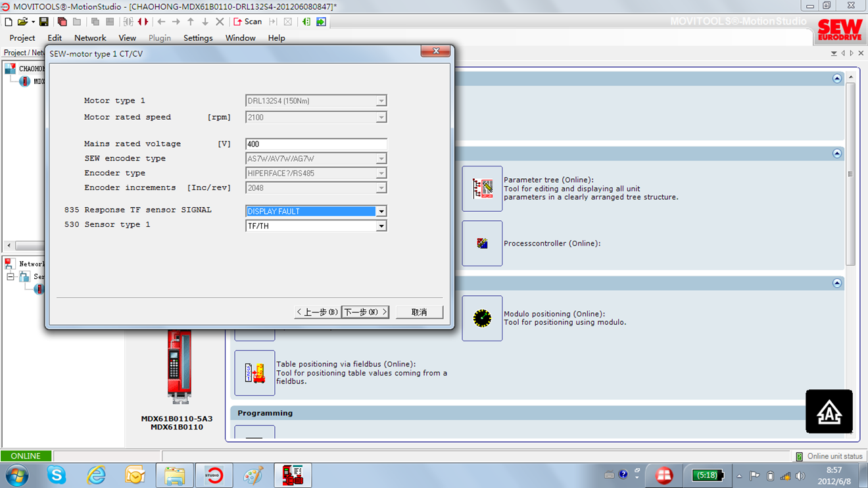The image size is (868, 488).
Task: Open the Sensor type 1 dropdown
Action: pos(381,226)
